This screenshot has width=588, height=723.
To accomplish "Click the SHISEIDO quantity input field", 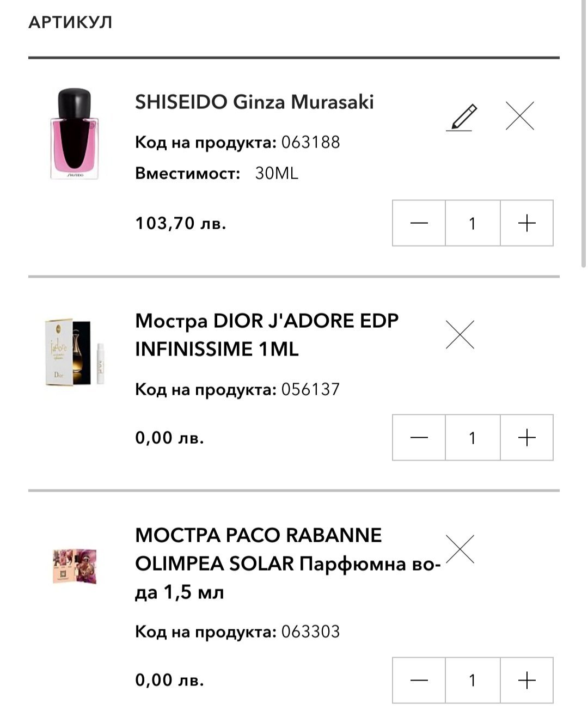I will [x=473, y=223].
